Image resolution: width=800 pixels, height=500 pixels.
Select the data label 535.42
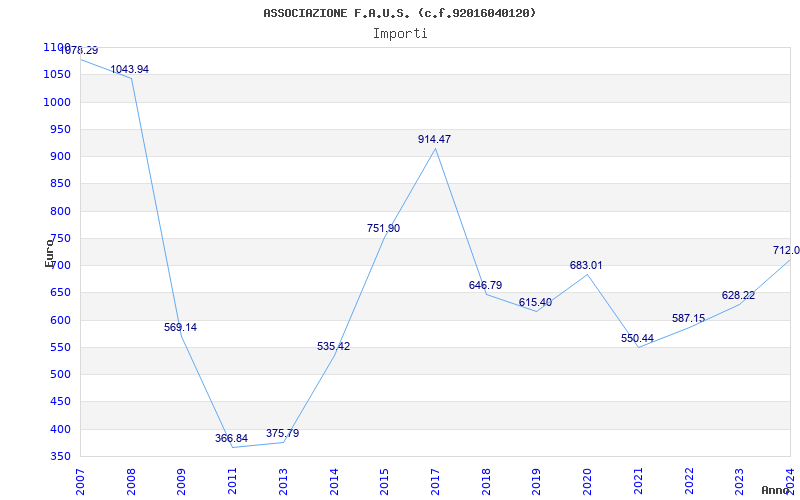tap(333, 346)
